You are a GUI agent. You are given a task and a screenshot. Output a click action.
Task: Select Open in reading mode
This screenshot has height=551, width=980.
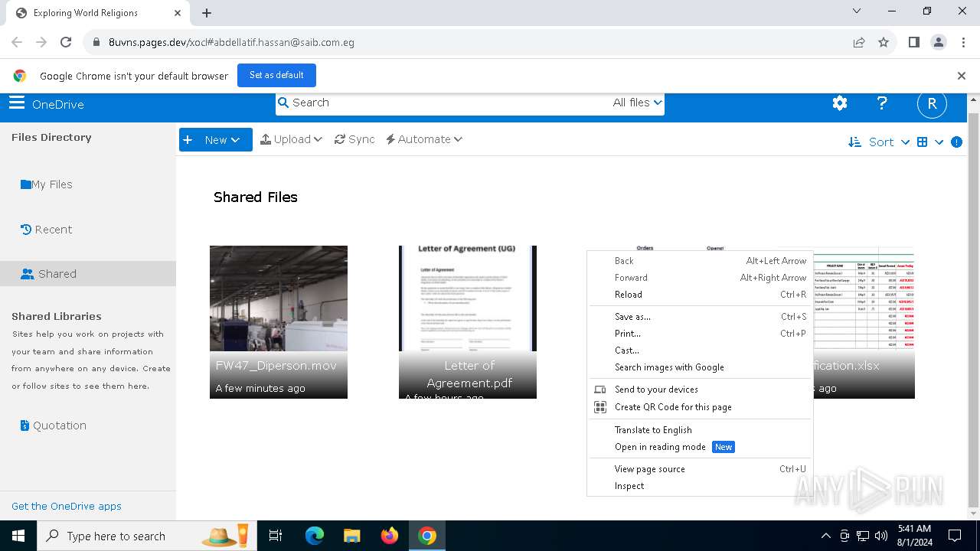pos(699,447)
